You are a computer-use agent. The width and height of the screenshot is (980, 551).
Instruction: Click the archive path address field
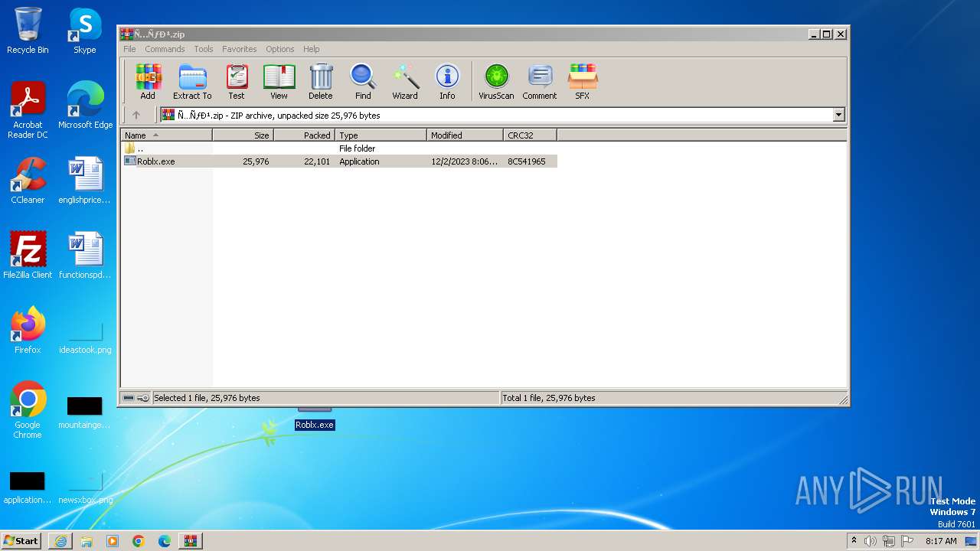pyautogui.click(x=496, y=115)
